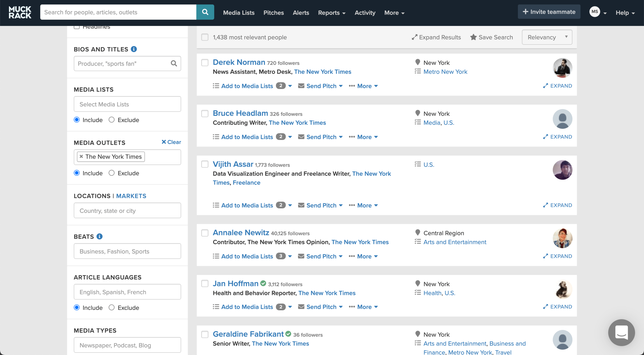Go to Media Lists in navigation

[x=239, y=13]
